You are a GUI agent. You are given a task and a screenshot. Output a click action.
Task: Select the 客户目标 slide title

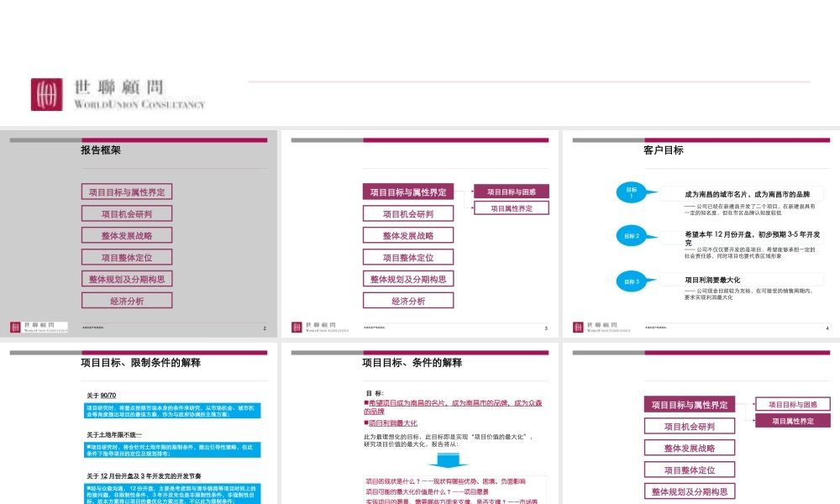coord(664,150)
